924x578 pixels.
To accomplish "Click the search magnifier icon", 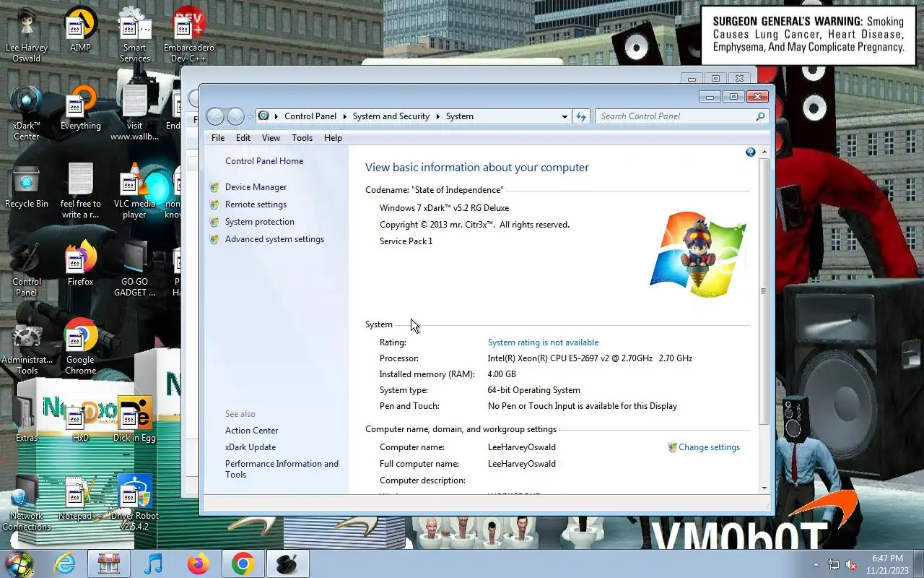I will [760, 116].
